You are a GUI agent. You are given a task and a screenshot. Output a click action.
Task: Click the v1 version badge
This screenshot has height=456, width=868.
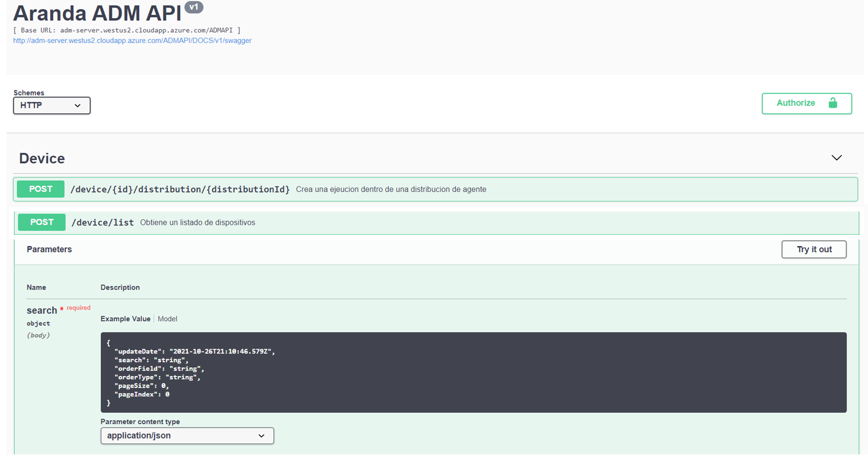pyautogui.click(x=194, y=7)
